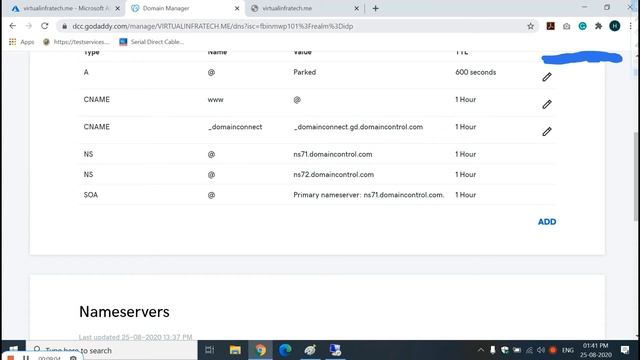
Task: Open the Adobe Acrobat extension
Action: [550, 26]
